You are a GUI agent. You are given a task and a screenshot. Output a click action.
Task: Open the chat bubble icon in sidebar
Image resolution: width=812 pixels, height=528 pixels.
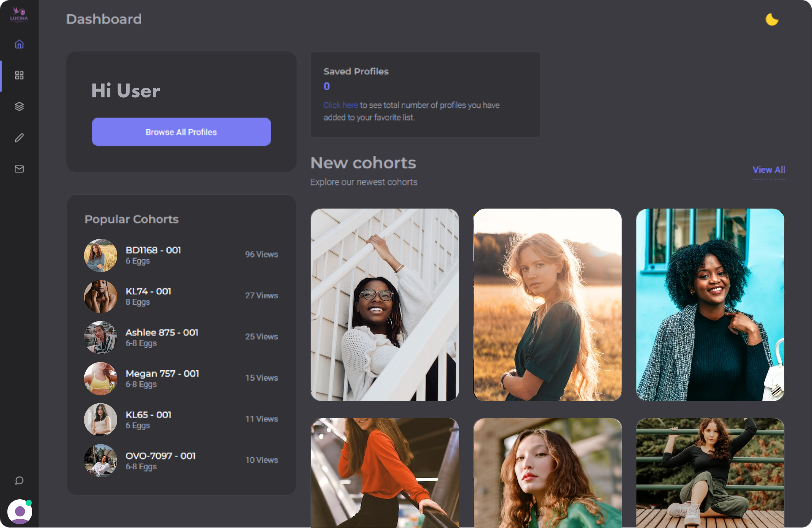[19, 480]
